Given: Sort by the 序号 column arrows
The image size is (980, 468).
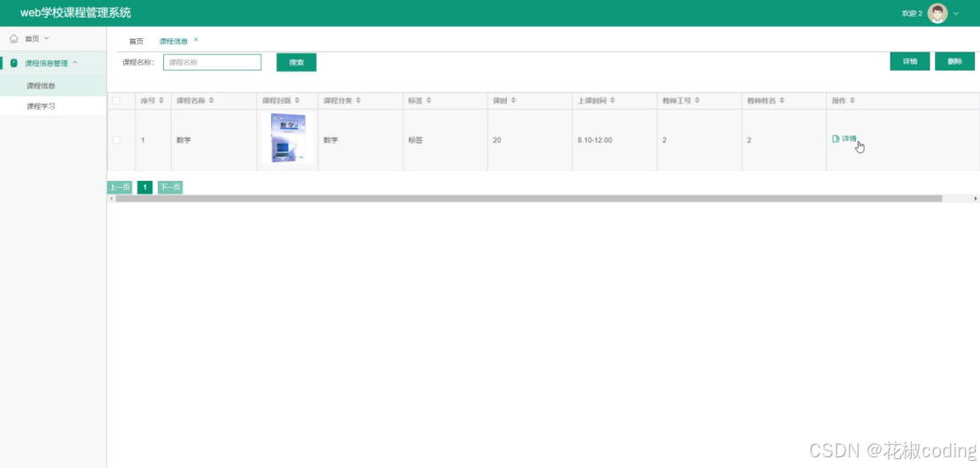Looking at the screenshot, I should (161, 100).
